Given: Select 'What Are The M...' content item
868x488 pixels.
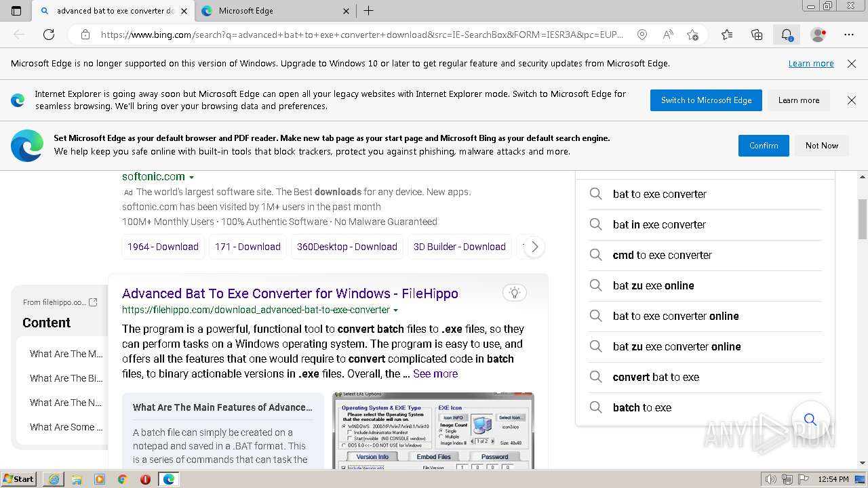Looking at the screenshot, I should click(66, 354).
